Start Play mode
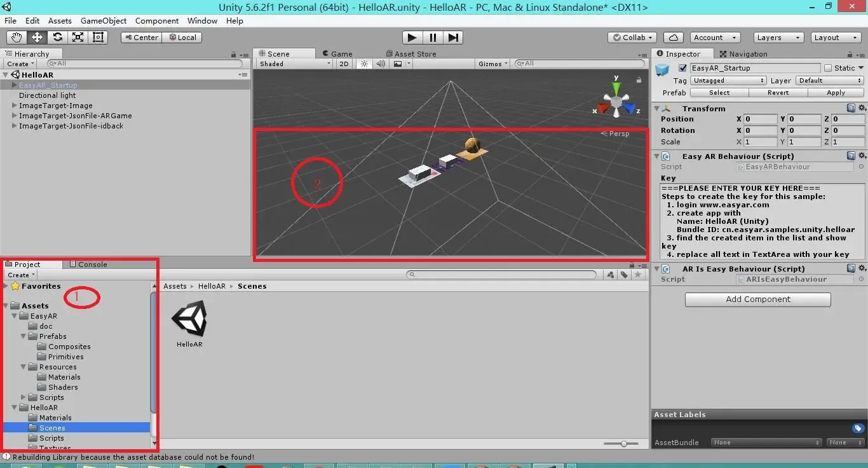Image resolution: width=868 pixels, height=468 pixels. tap(412, 38)
